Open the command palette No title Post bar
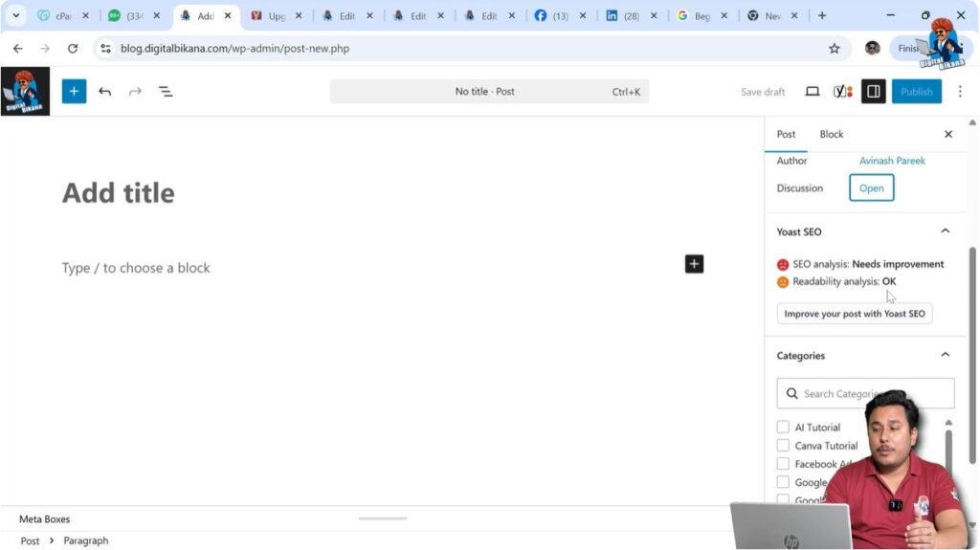 [489, 92]
